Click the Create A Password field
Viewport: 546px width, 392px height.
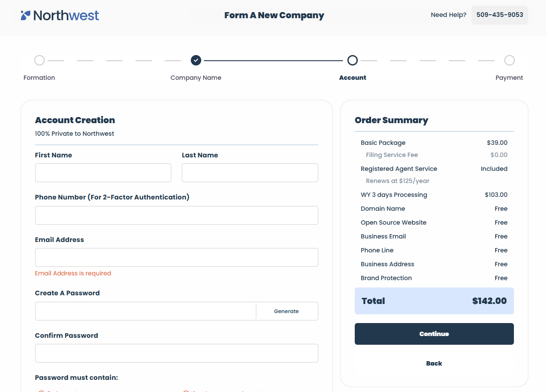click(146, 311)
